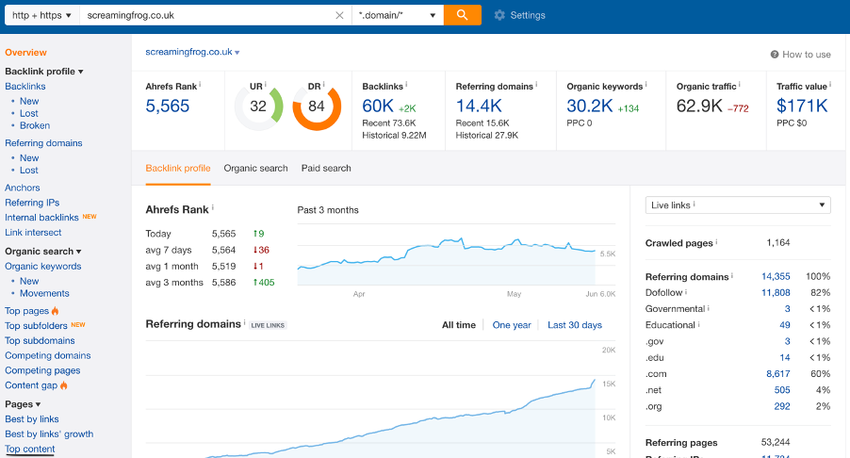
Task: Click the NEW badge beside Internal backlinks
Action: point(89,216)
